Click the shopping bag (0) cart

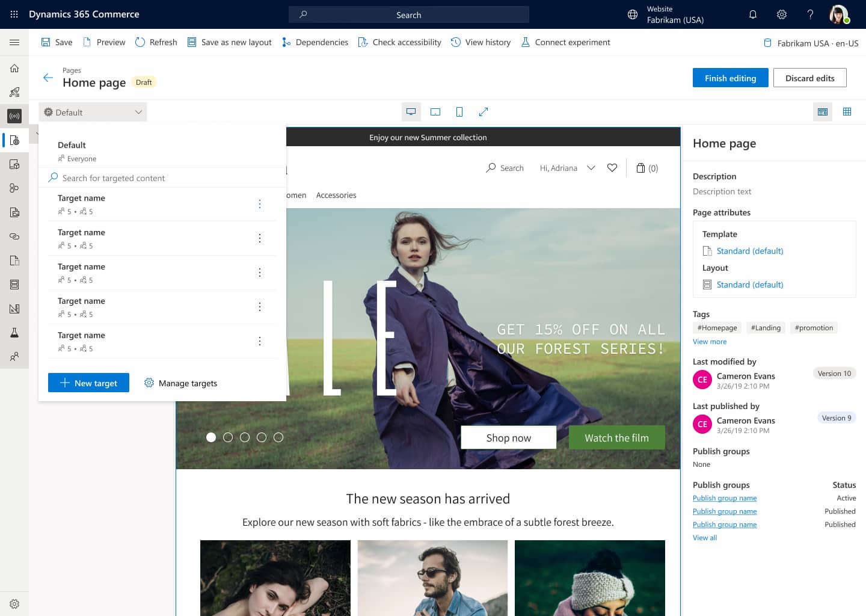tap(647, 168)
